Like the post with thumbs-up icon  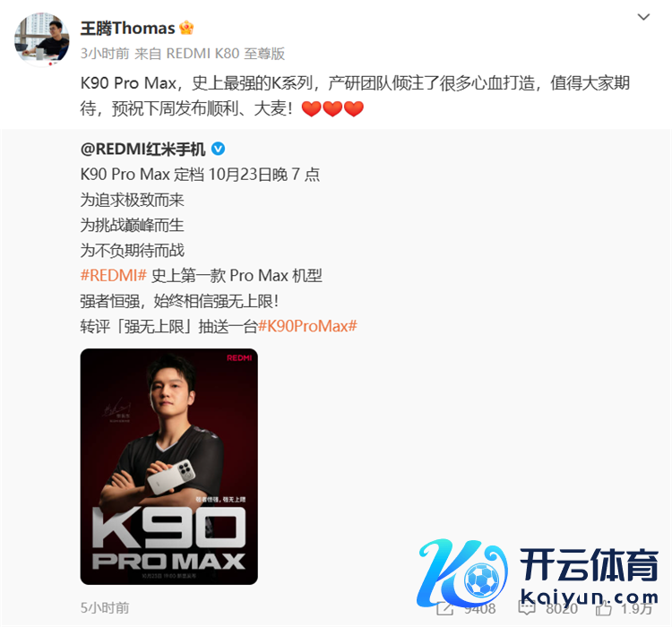[603, 608]
